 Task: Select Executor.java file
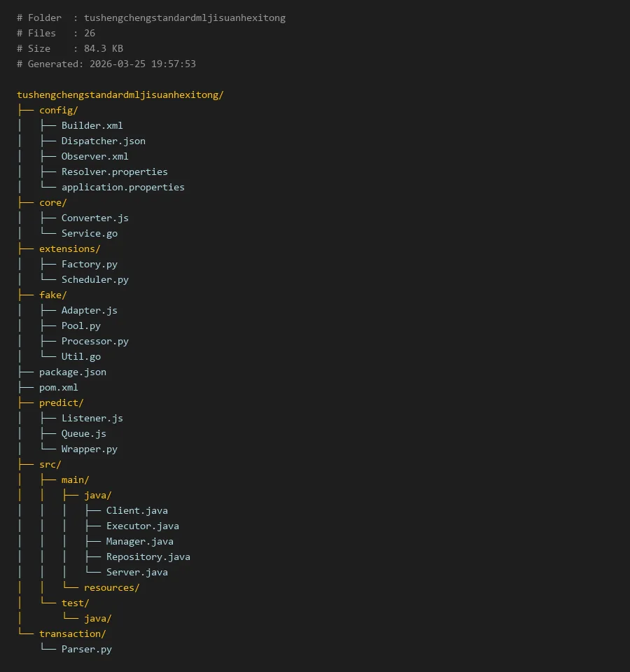[x=142, y=526]
